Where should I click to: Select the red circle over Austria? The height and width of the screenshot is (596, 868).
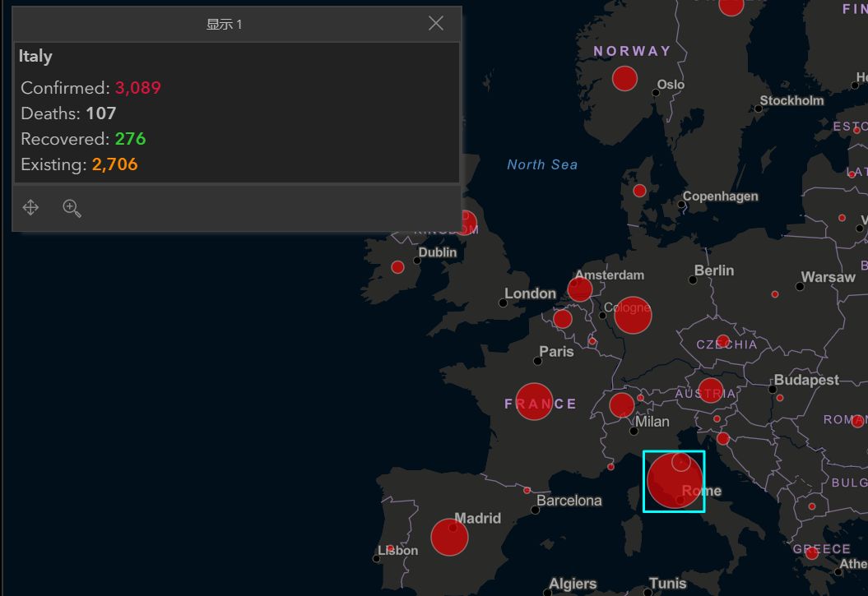click(710, 390)
